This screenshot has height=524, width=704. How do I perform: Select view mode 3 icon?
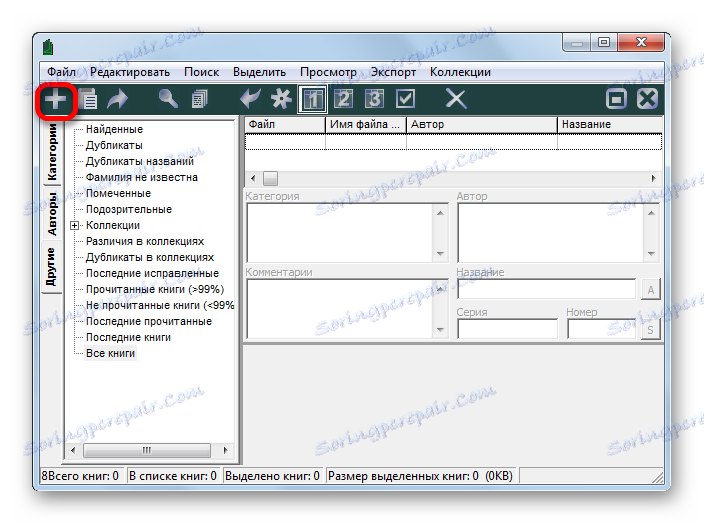[374, 99]
